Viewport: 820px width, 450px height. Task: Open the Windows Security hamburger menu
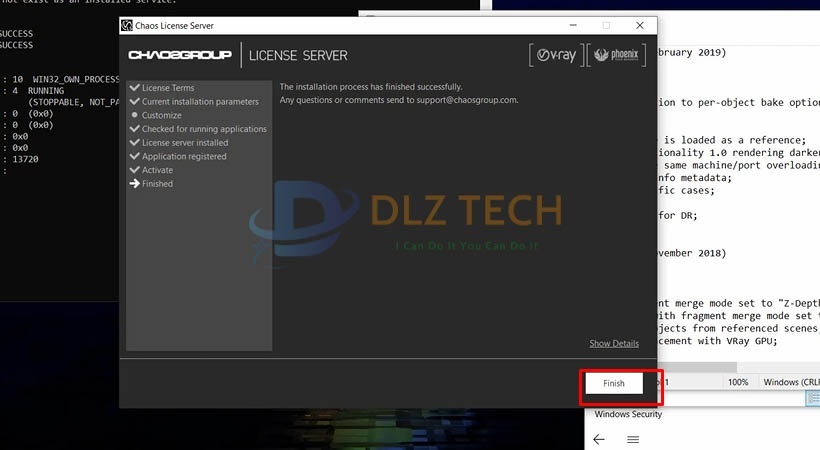tap(633, 439)
